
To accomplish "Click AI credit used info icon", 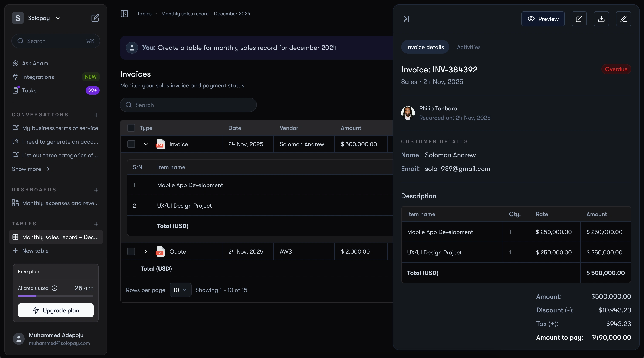I will (55, 288).
